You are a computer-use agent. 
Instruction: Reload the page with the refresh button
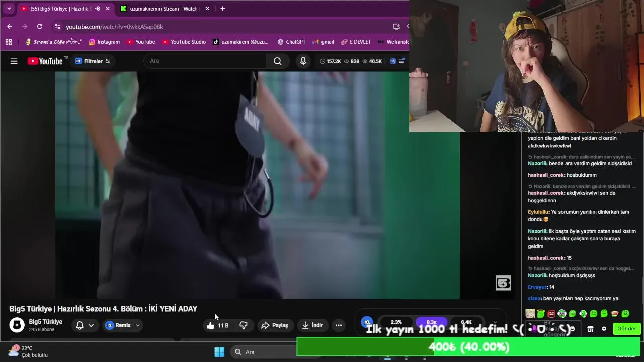click(40, 26)
